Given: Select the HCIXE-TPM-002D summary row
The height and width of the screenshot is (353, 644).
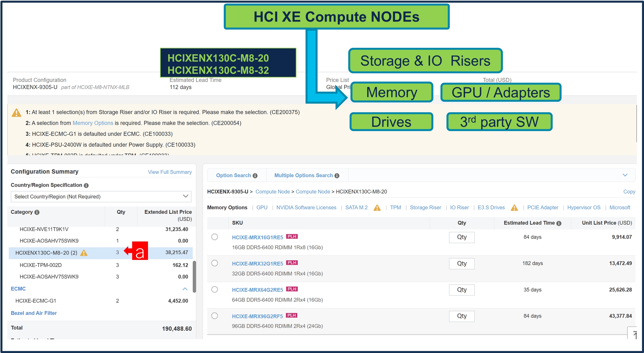Looking at the screenshot, I should [100, 265].
